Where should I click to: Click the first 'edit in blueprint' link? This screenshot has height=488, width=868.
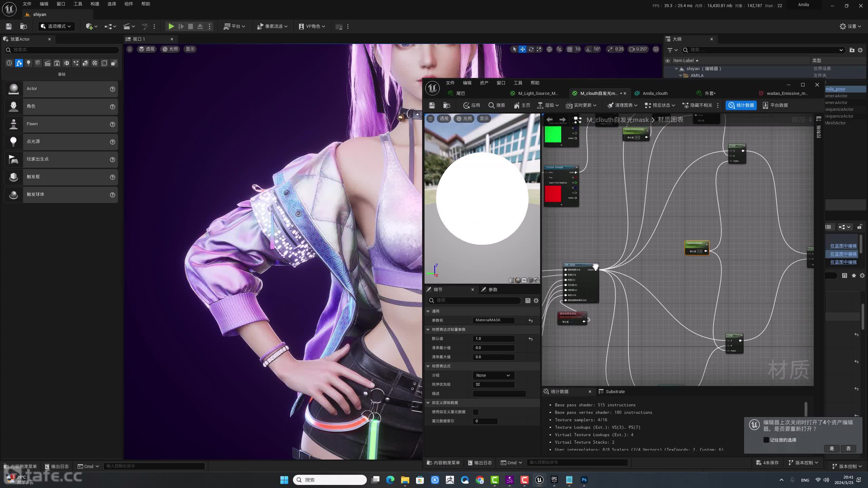click(843, 246)
